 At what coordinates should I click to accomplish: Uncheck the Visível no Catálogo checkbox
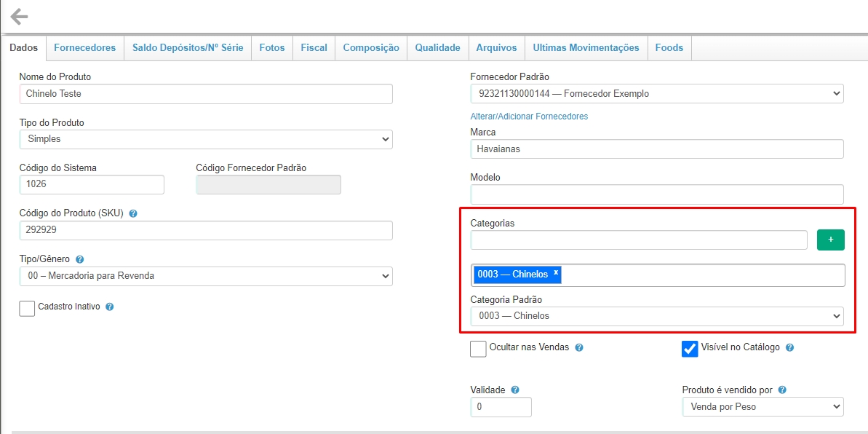(x=690, y=349)
